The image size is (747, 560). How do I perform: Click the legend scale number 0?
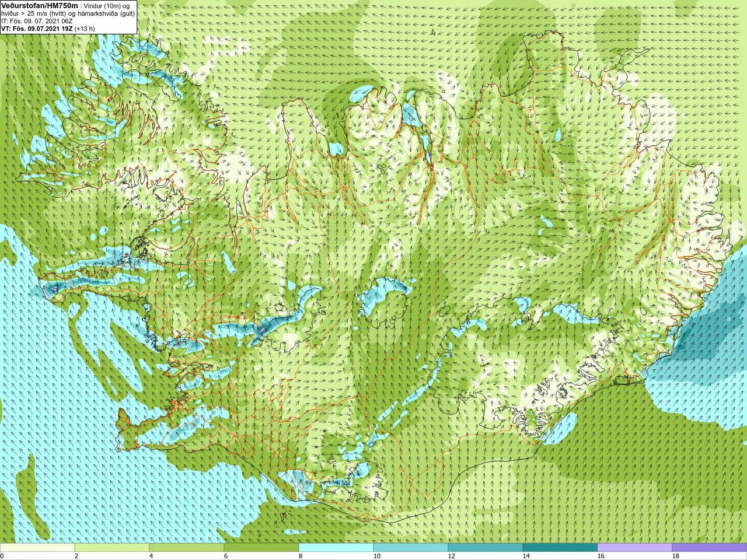(2, 556)
